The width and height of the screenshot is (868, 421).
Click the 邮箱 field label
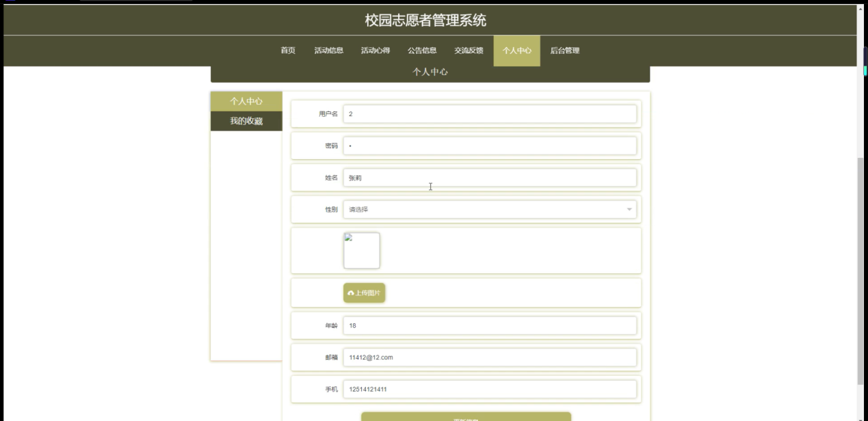(x=331, y=357)
